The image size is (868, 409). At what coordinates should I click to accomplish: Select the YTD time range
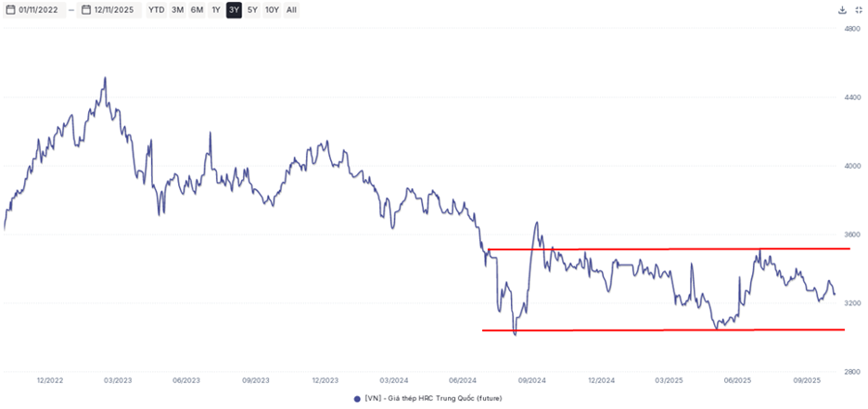coord(157,10)
